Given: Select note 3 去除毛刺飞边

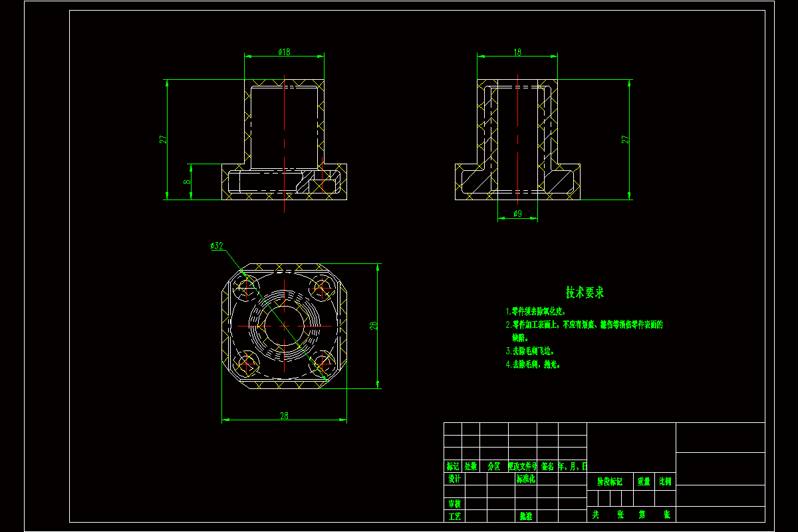Looking at the screenshot, I should (x=529, y=350).
